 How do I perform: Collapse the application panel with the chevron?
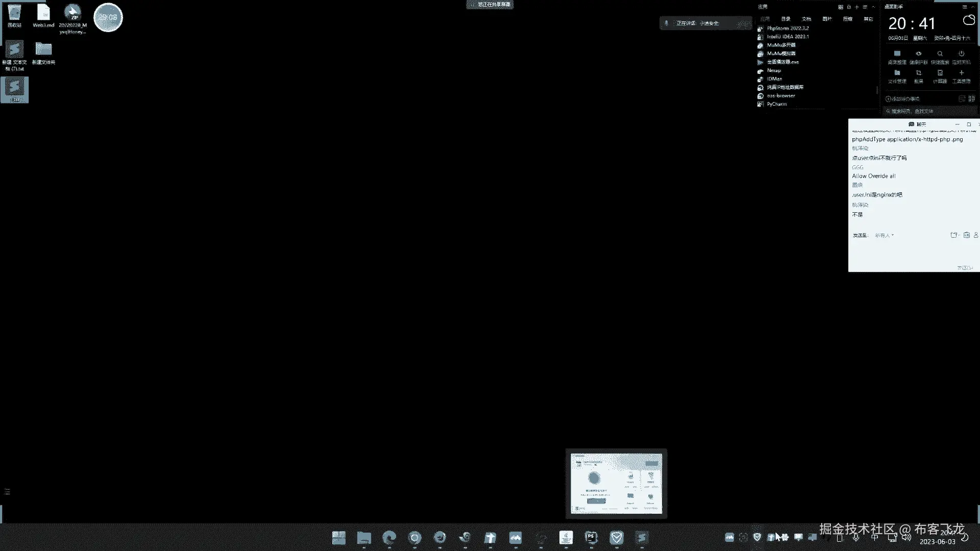(873, 7)
